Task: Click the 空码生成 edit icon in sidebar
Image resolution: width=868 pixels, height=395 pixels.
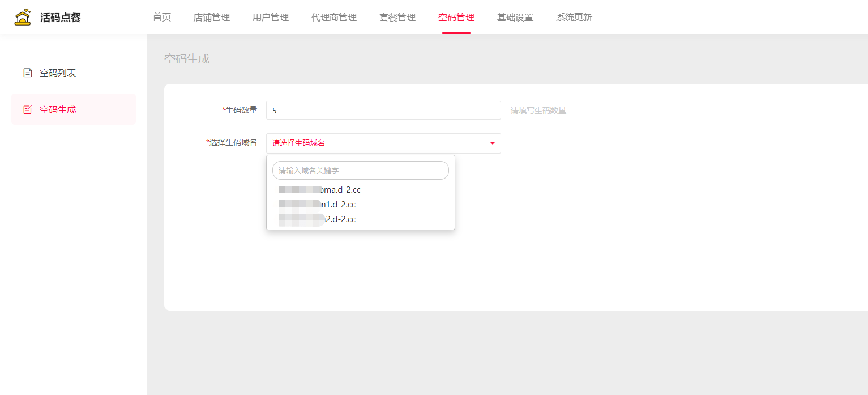Action: click(x=27, y=109)
